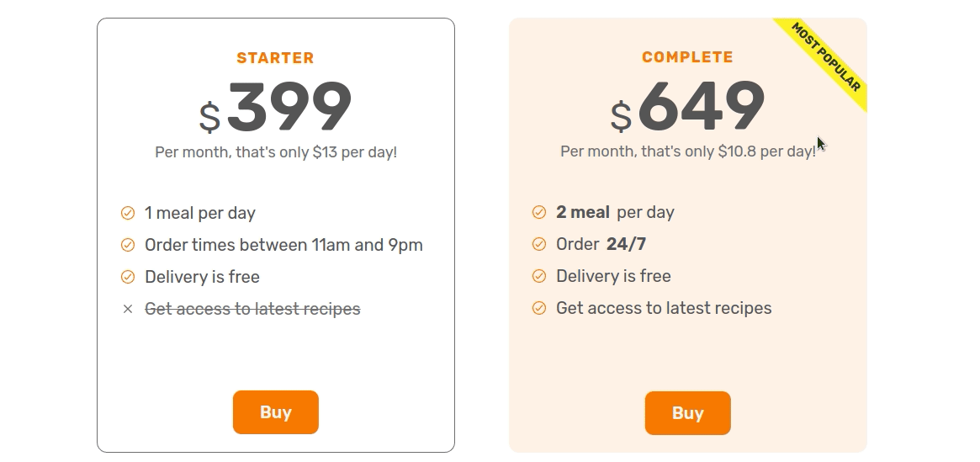Click checkmark icon beside "1 meal per day"
This screenshot has width=980, height=462.
pyautogui.click(x=128, y=213)
